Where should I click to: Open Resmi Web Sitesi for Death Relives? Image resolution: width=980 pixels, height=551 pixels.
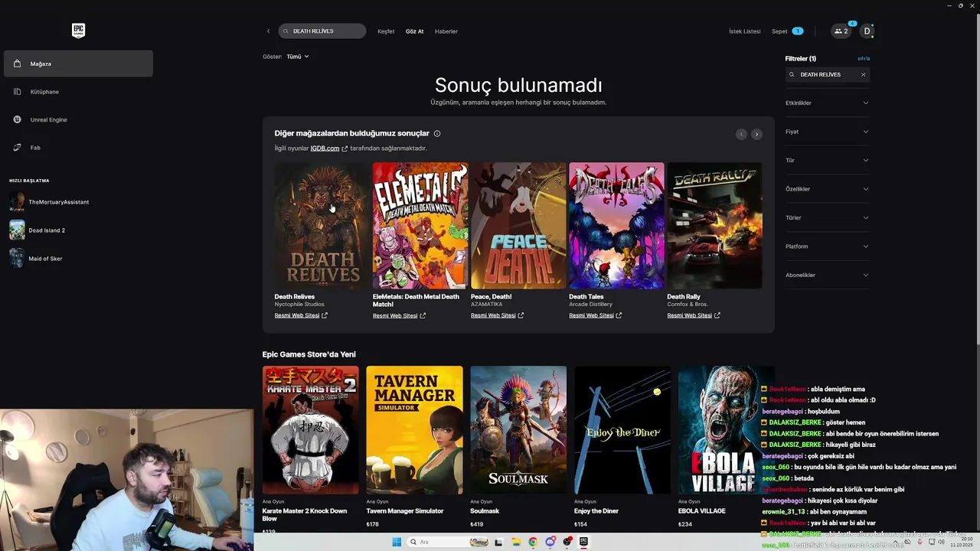point(301,315)
